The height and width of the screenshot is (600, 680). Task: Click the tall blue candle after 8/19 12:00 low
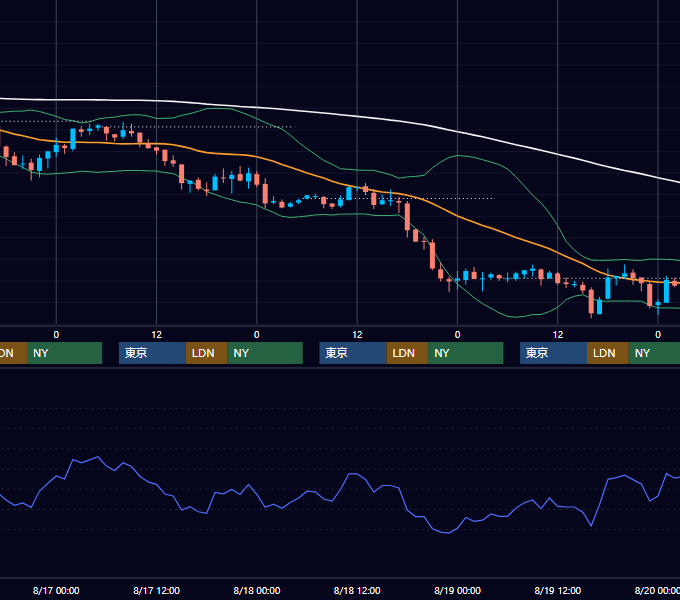point(608,287)
